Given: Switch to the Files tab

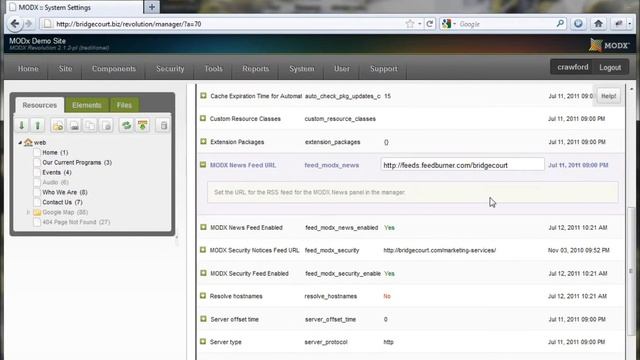Looking at the screenshot, I should coord(124,105).
